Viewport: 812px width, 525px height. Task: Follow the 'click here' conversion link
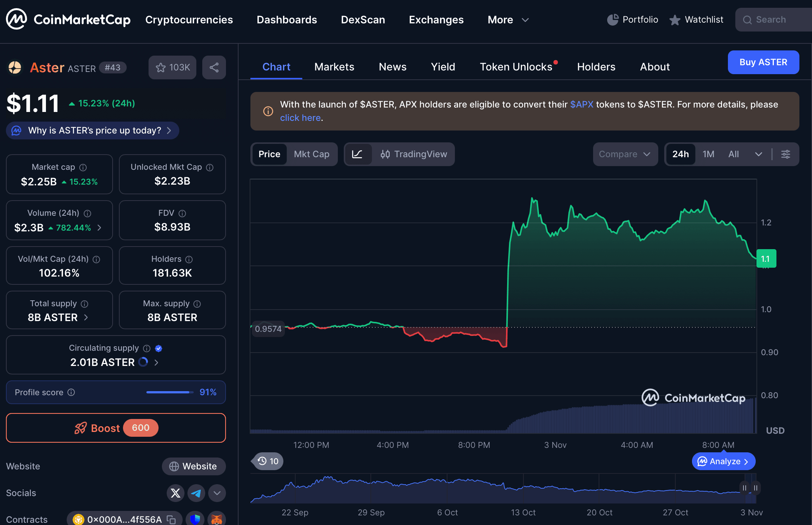300,118
